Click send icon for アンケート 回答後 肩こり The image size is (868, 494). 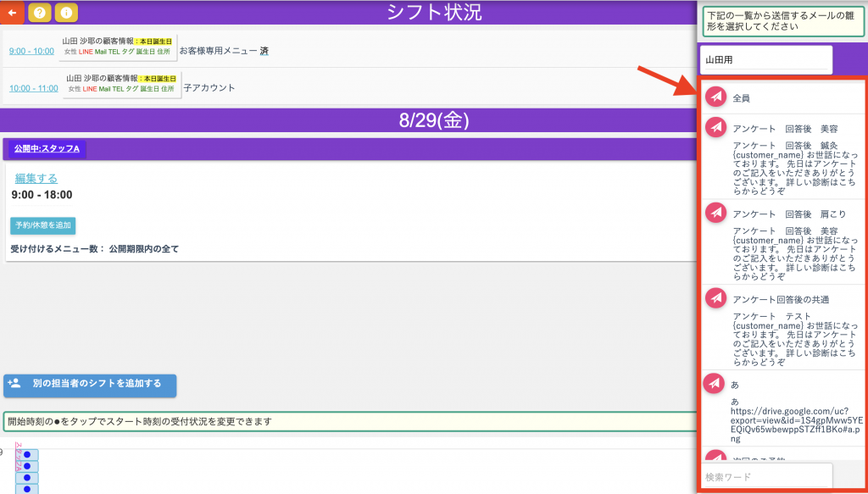pos(716,214)
